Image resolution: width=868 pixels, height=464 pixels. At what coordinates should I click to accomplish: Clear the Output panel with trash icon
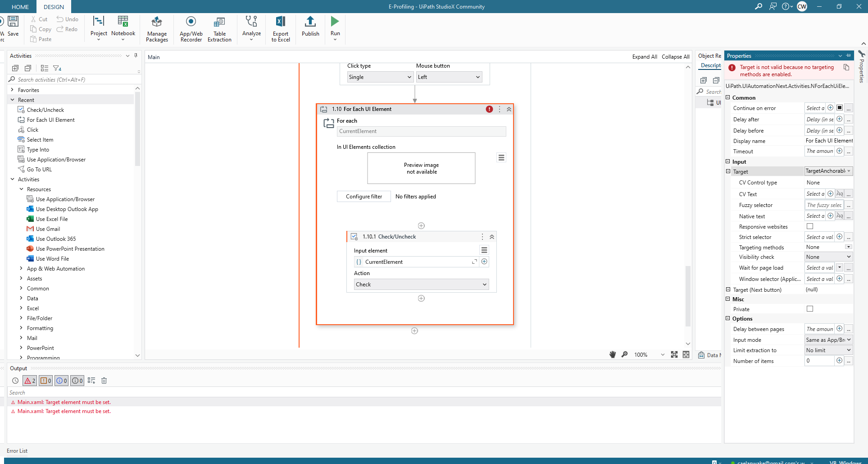(104, 381)
